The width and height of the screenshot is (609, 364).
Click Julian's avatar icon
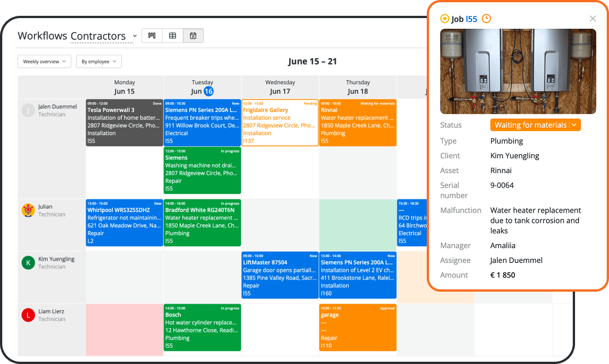(28, 210)
